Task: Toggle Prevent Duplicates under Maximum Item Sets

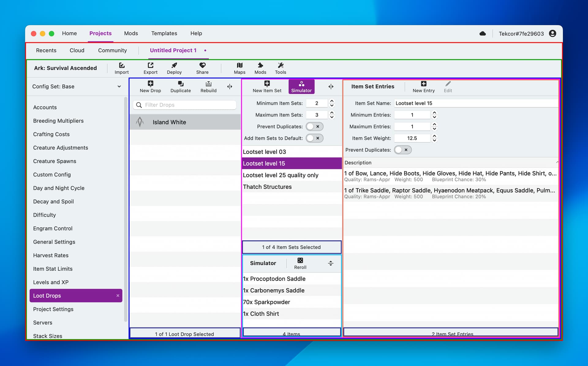Action: pyautogui.click(x=314, y=127)
